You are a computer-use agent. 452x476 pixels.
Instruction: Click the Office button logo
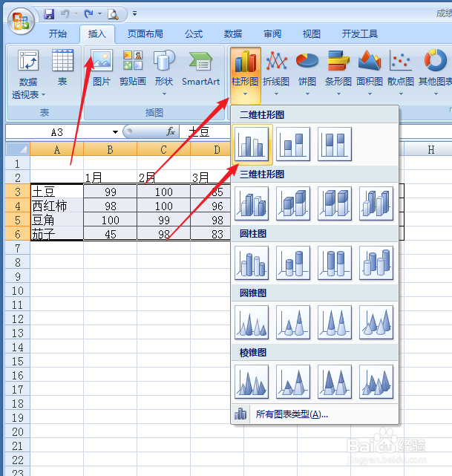21,22
